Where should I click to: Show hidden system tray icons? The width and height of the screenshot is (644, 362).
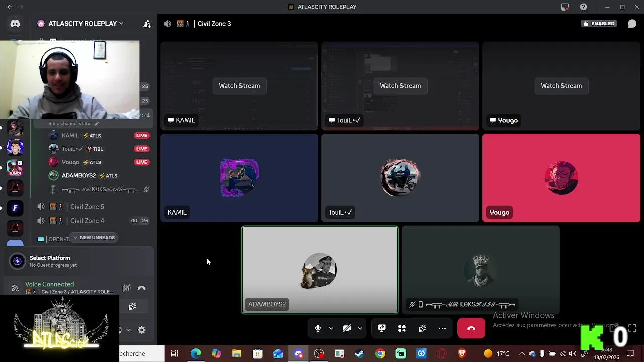pos(522,354)
